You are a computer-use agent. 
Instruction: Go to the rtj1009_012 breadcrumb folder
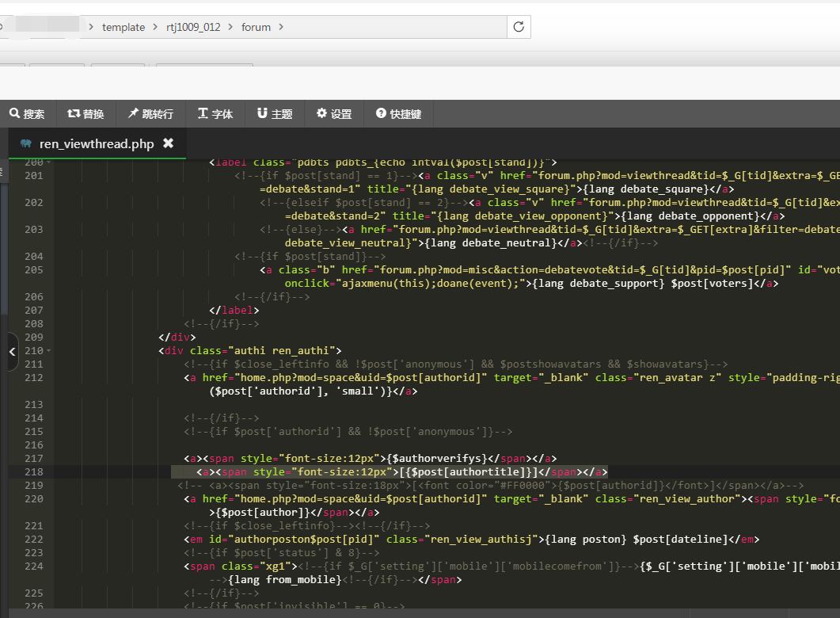point(193,27)
